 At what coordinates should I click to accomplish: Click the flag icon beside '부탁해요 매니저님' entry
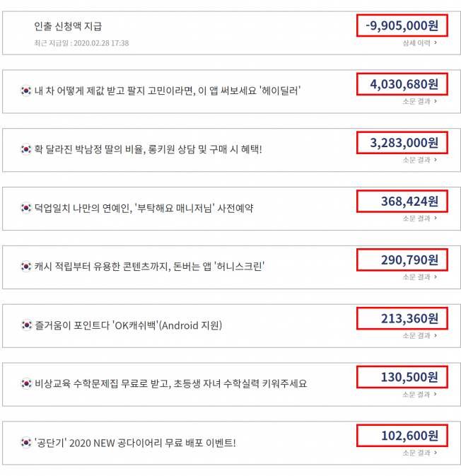(26, 208)
